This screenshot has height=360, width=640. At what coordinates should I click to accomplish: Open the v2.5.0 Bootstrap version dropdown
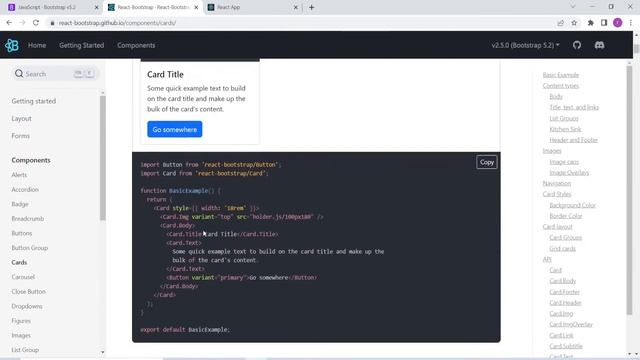pos(525,45)
